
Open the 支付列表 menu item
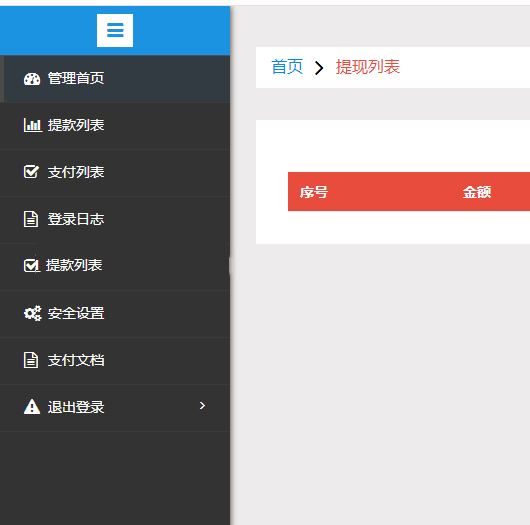coord(115,172)
